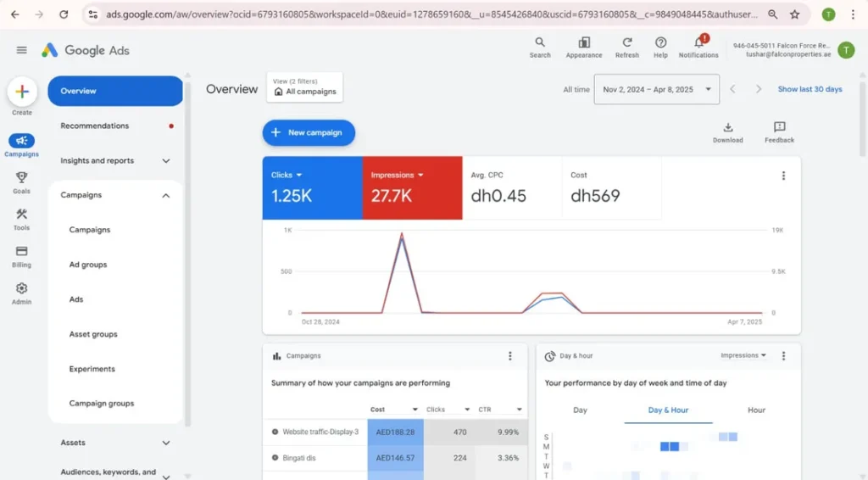This screenshot has height=480, width=868.
Task: Bookmark this page with the star
Action: [x=795, y=14]
